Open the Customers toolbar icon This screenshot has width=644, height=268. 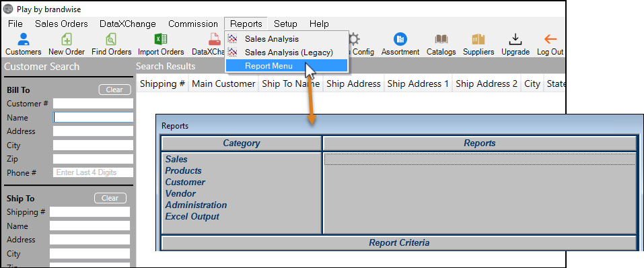pyautogui.click(x=24, y=39)
